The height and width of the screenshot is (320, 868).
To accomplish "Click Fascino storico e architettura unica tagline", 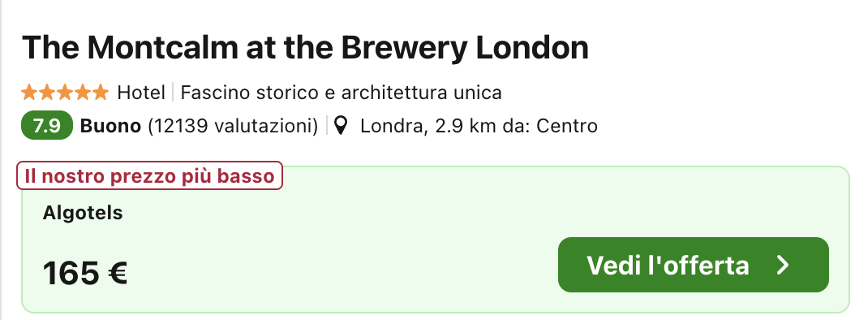I will tap(341, 92).
